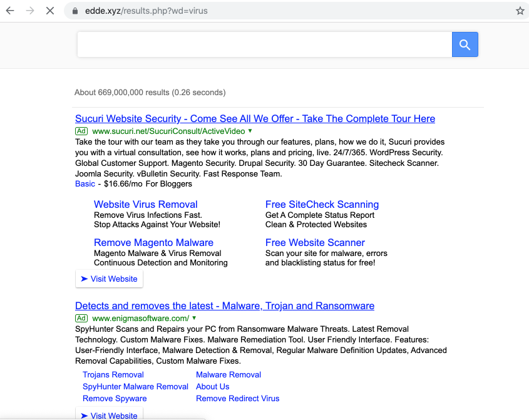Screen dimensions: 529x420
Task: Open the Remove Redirect Virus sitelink
Action: [x=237, y=399]
